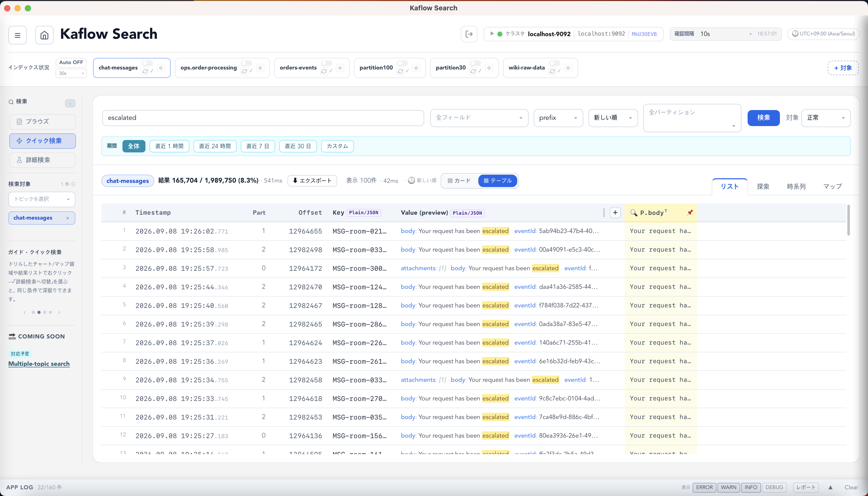Switch to the 探索 tab
868x496 pixels.
[763, 187]
